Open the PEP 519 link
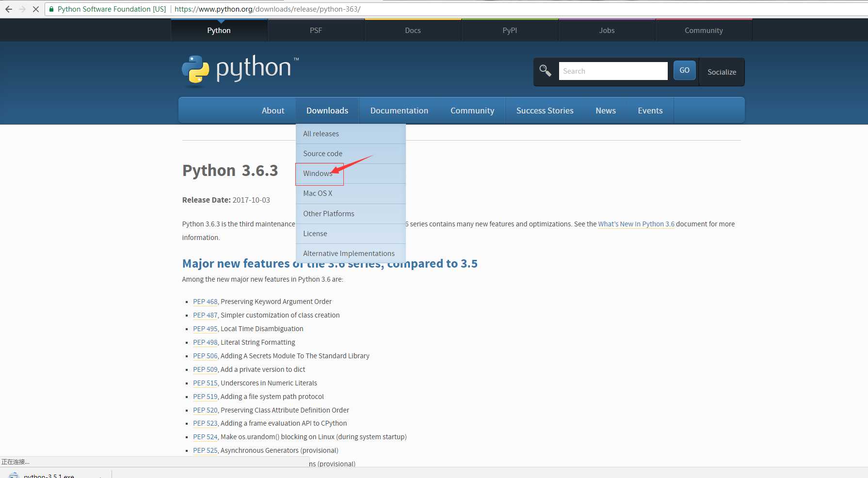The height and width of the screenshot is (478, 868). pos(205,397)
